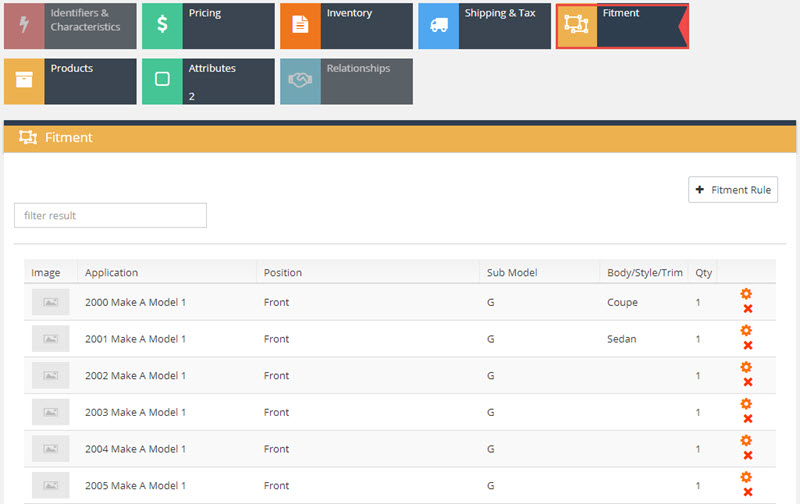Click image thumbnail for 2000 Make A Model 1

[x=51, y=302]
